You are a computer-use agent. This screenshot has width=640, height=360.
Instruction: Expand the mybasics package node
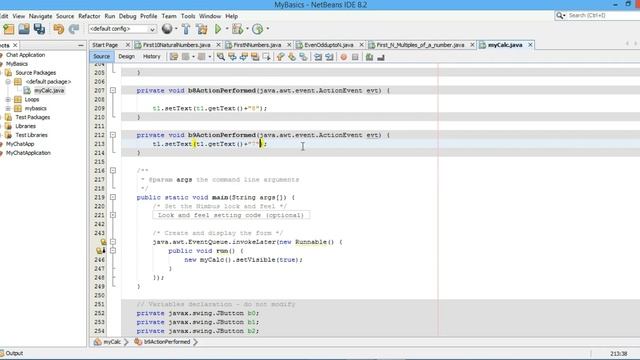[x=8, y=109]
